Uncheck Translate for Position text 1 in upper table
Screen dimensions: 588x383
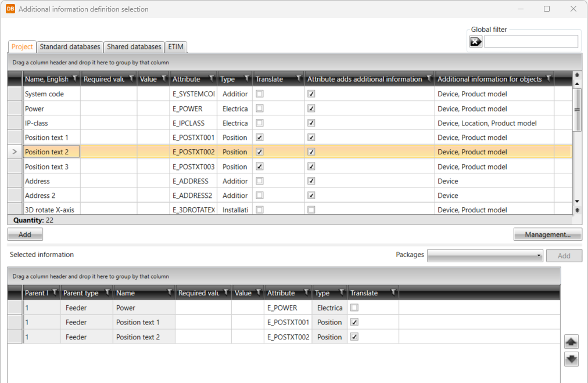coord(260,138)
